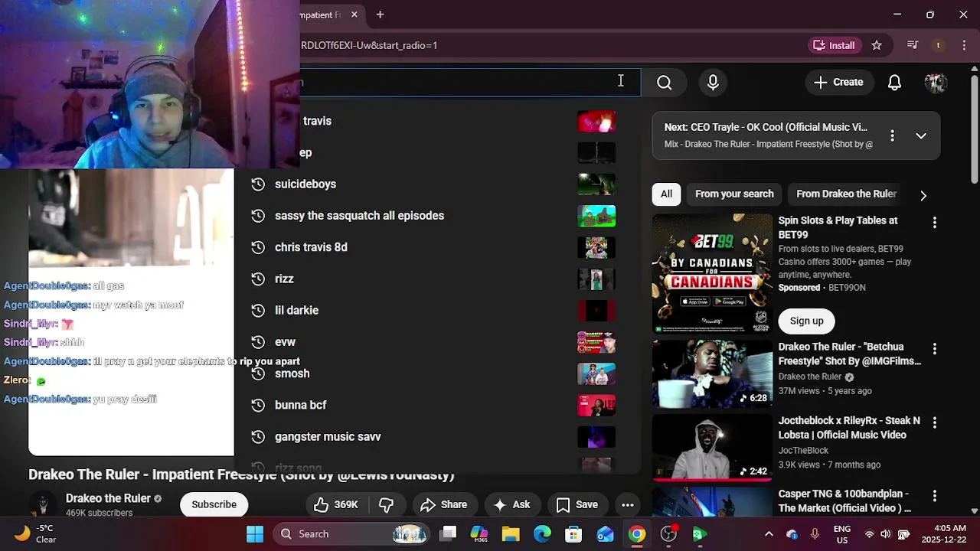Image resolution: width=980 pixels, height=551 pixels.
Task: Open Microsoft Edge from the taskbar
Action: 542,534
